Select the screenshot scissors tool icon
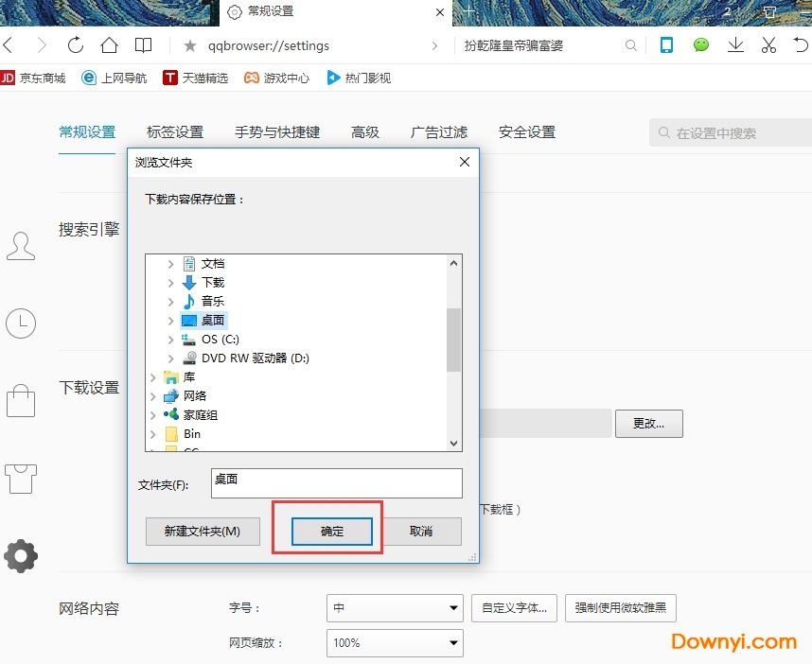This screenshot has height=664, width=812. (768, 44)
